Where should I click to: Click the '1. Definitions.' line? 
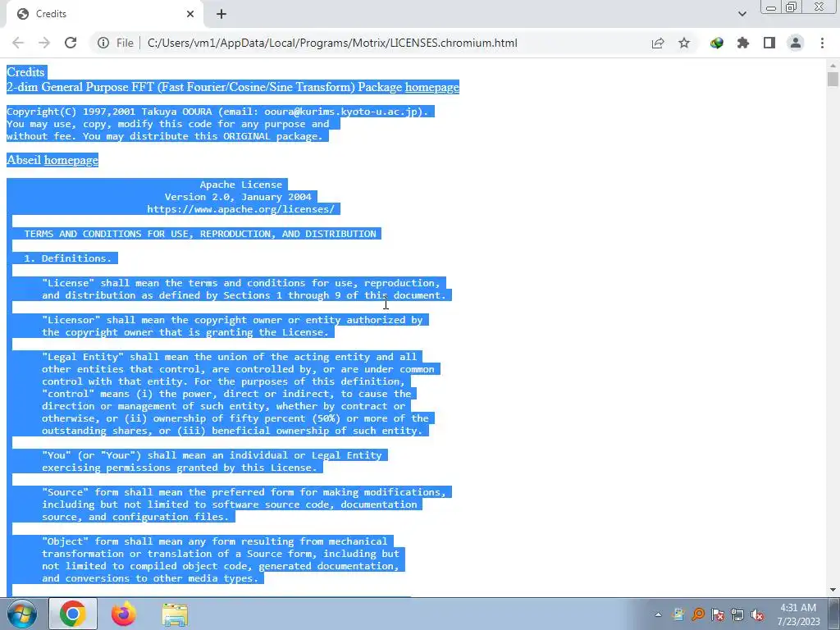[67, 258]
